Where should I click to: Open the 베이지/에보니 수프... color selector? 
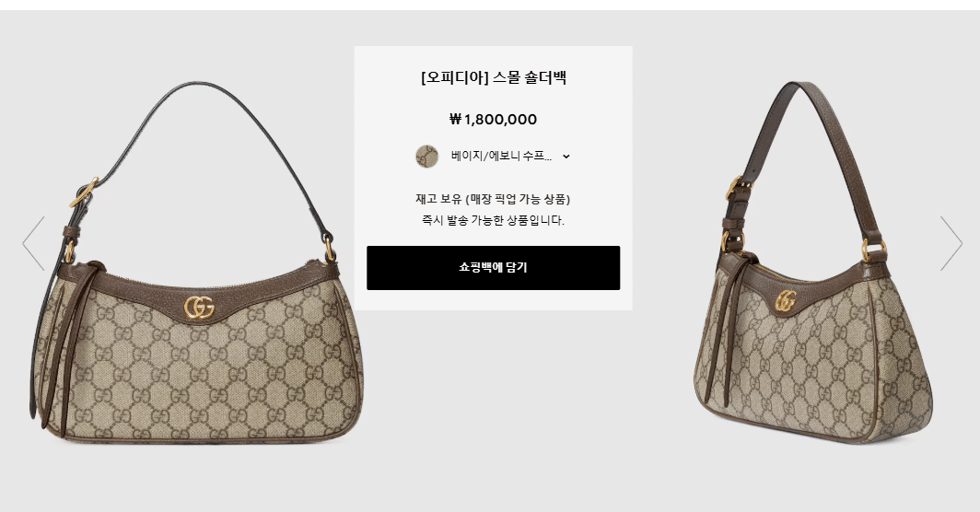click(x=493, y=157)
